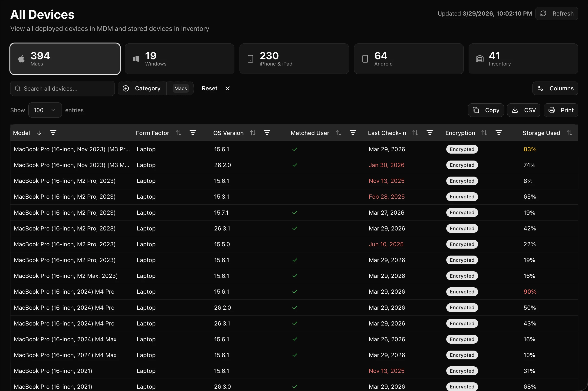Image resolution: width=588 pixels, height=391 pixels.
Task: Select the 394 Macs card
Action: [65, 59]
